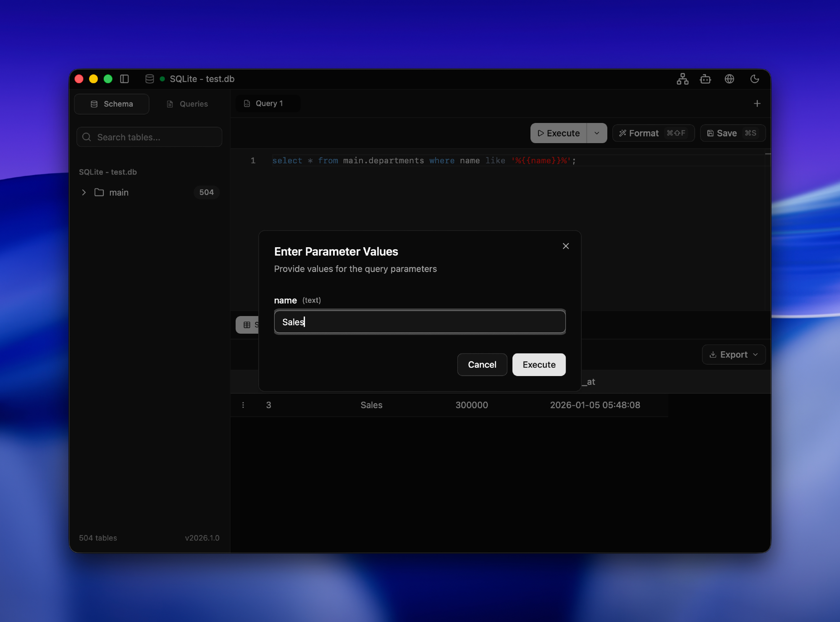Select the Schema tab
The height and width of the screenshot is (622, 840).
(112, 104)
